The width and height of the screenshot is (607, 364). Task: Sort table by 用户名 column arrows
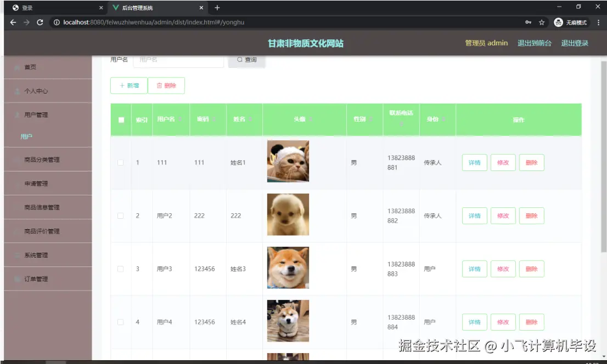tap(181, 119)
